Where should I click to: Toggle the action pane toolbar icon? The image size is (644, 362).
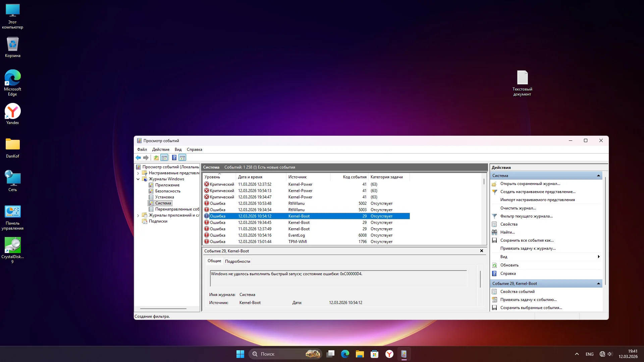point(182,158)
